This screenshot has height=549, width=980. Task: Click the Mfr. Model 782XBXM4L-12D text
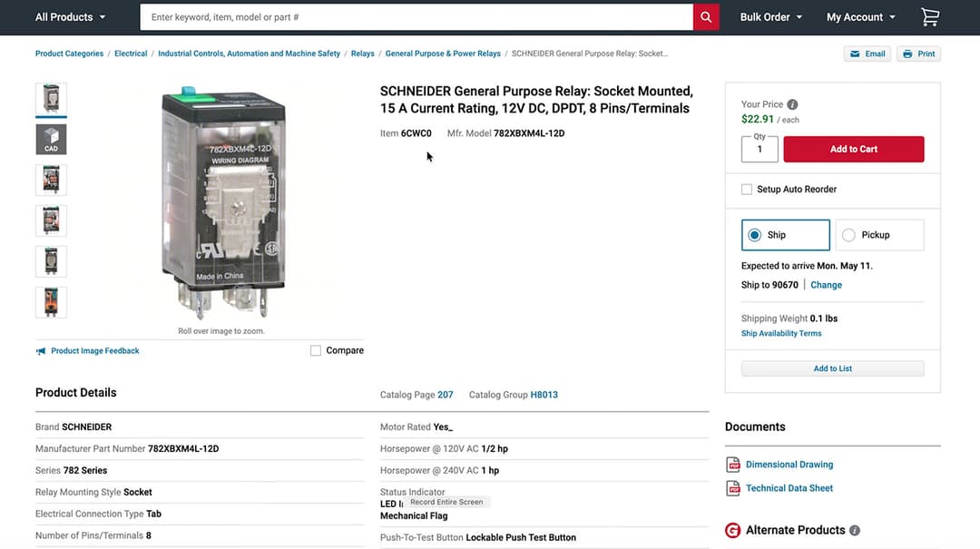pos(505,133)
